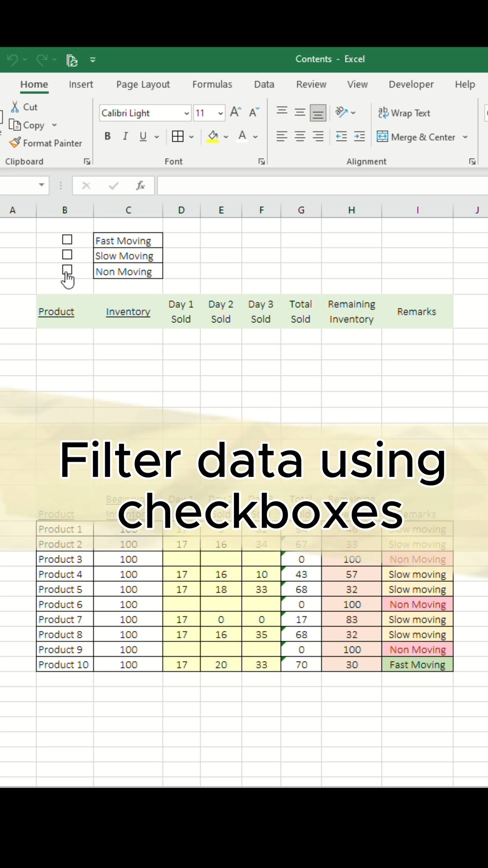The image size is (488, 868).
Task: Click the Insert Function fx icon
Action: pos(140,185)
